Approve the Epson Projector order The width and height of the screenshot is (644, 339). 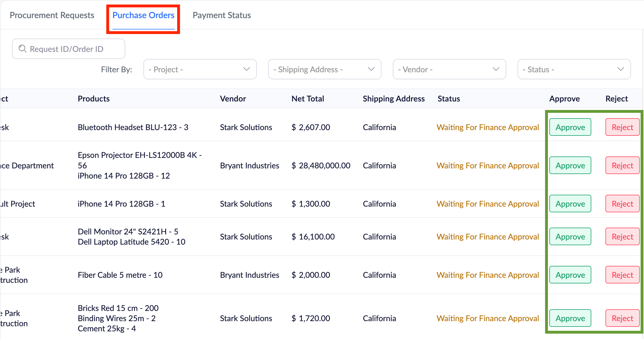click(570, 166)
